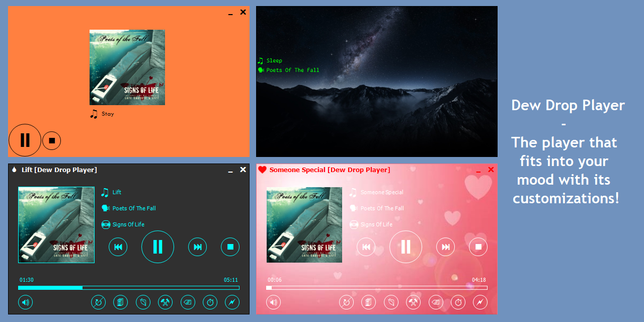644x322 pixels.
Task: Click Poets Of The Fall artist in the dark player
Action: coord(134,208)
